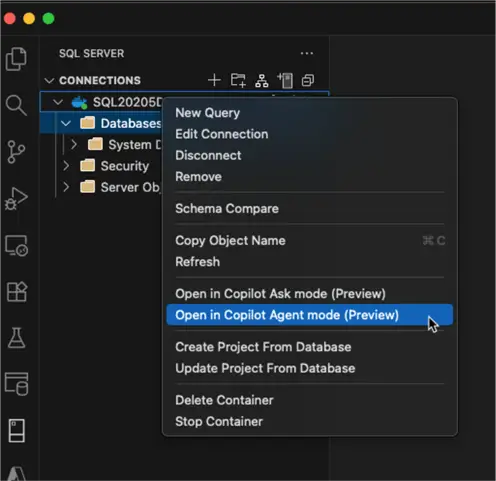Select New Query from context menu

(310, 113)
